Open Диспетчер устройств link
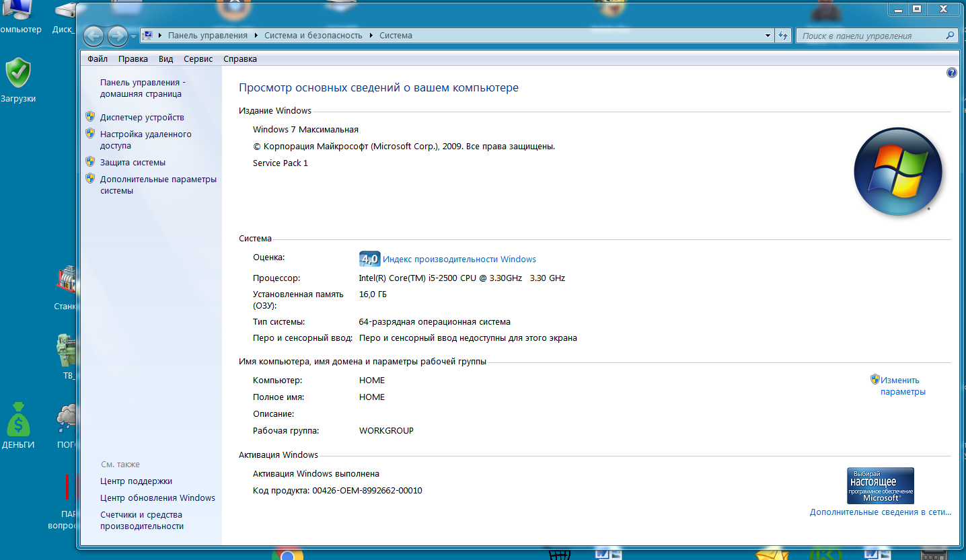This screenshot has height=560, width=966. [142, 117]
